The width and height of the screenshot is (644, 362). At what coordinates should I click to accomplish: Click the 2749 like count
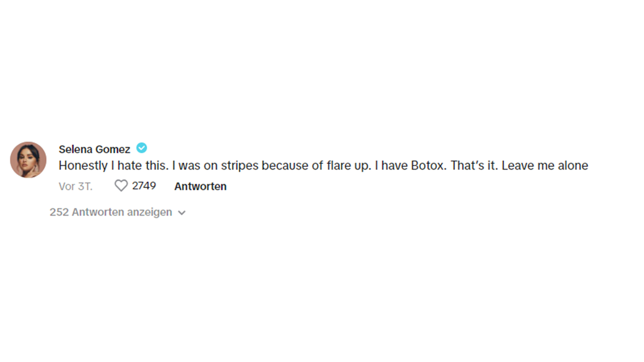144,186
